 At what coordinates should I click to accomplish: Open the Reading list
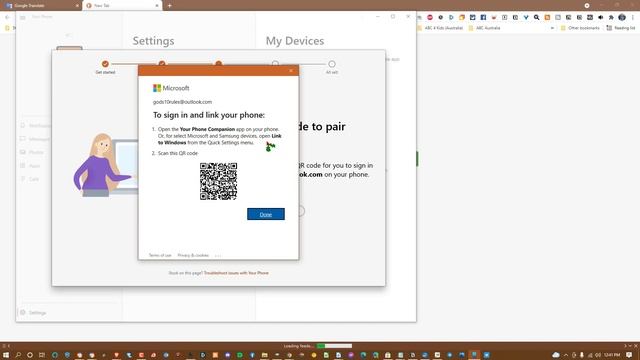tap(620, 28)
